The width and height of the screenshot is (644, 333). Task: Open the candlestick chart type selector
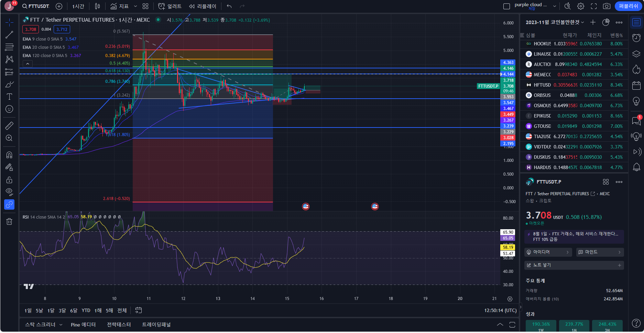(98, 6)
